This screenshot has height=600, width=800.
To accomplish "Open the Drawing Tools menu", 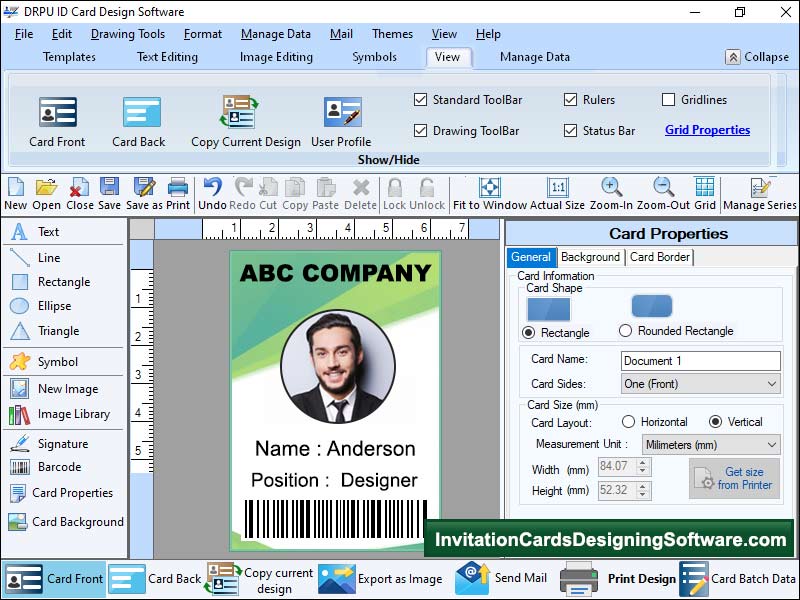I will coord(128,34).
